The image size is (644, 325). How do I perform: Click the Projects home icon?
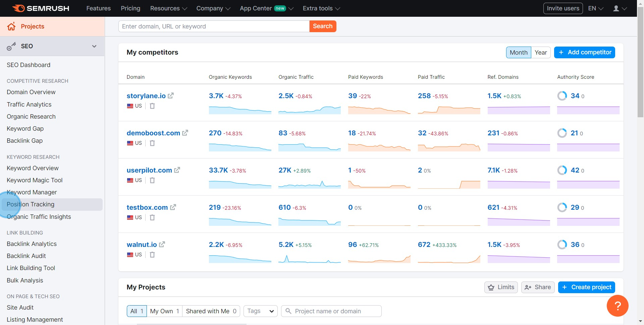click(x=11, y=26)
